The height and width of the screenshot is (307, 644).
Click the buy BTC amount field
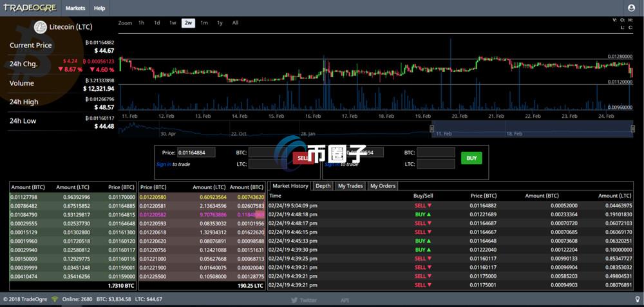click(x=436, y=153)
